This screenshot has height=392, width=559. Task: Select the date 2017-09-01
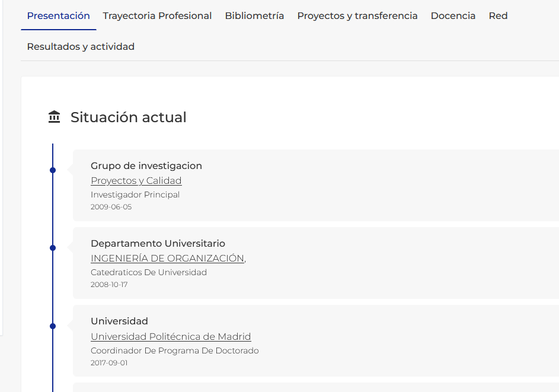click(x=109, y=363)
